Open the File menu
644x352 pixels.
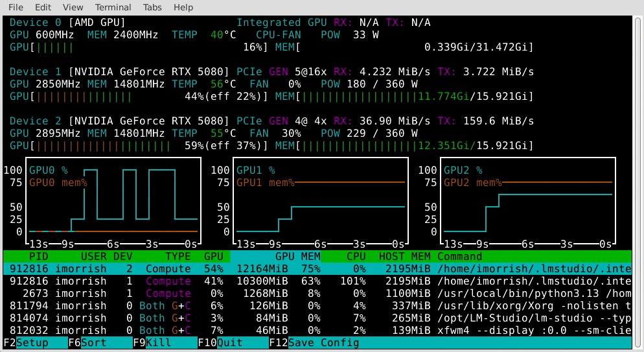pos(16,7)
